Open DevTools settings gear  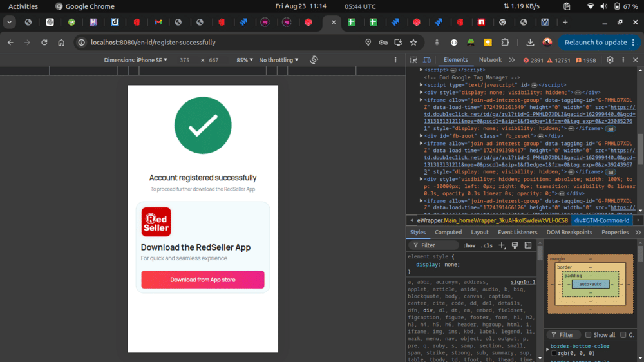click(610, 60)
